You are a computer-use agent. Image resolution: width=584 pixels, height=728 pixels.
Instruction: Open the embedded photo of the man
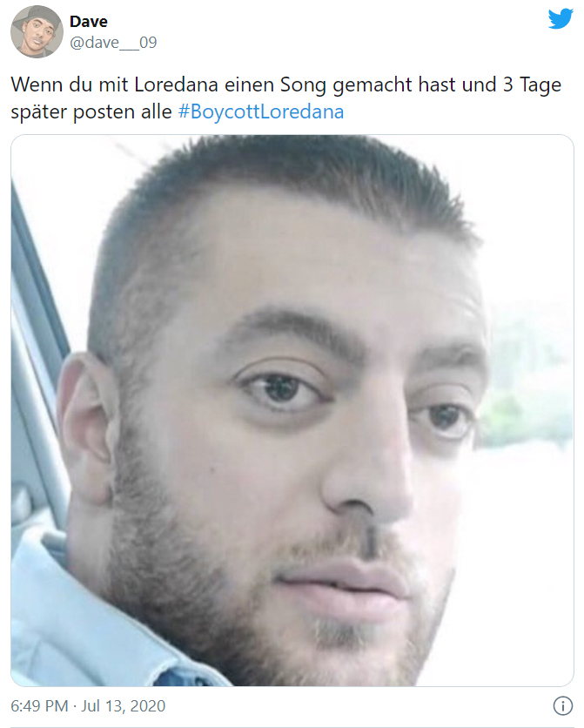click(292, 410)
